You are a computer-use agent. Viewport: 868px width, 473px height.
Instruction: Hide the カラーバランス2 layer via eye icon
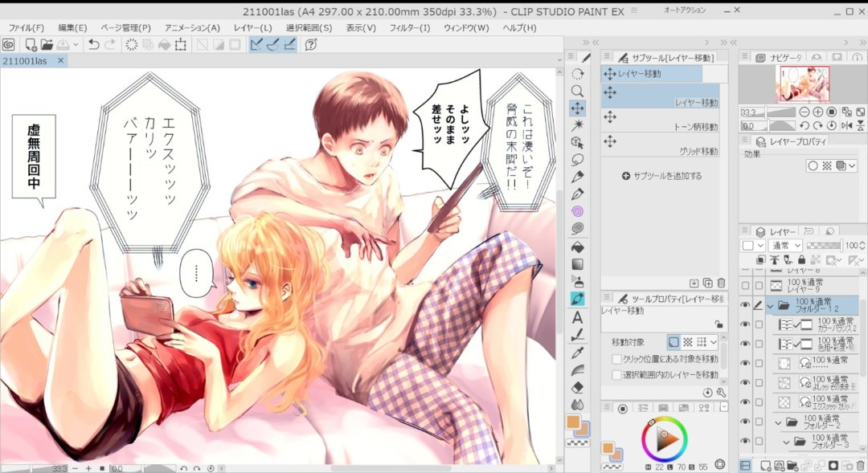coord(745,324)
